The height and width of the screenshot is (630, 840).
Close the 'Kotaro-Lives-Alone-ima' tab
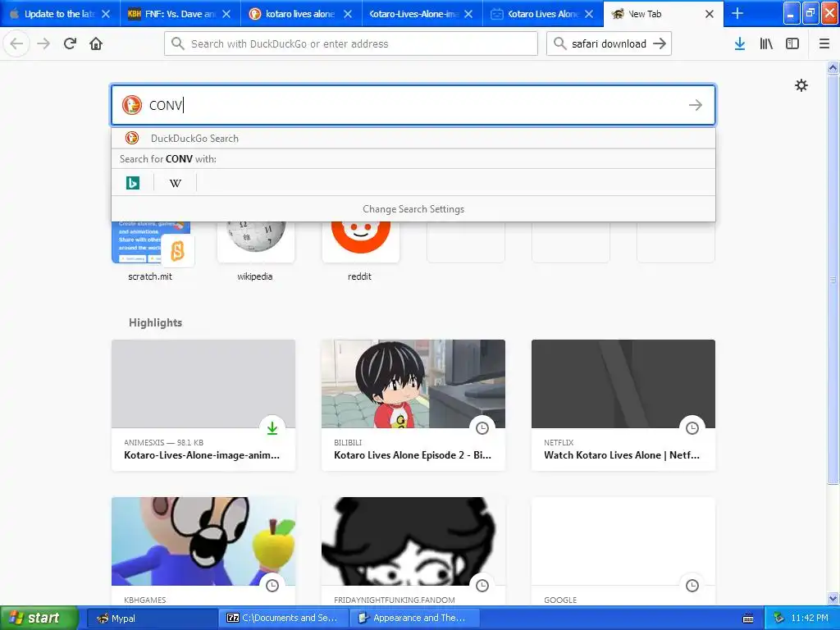point(468,14)
